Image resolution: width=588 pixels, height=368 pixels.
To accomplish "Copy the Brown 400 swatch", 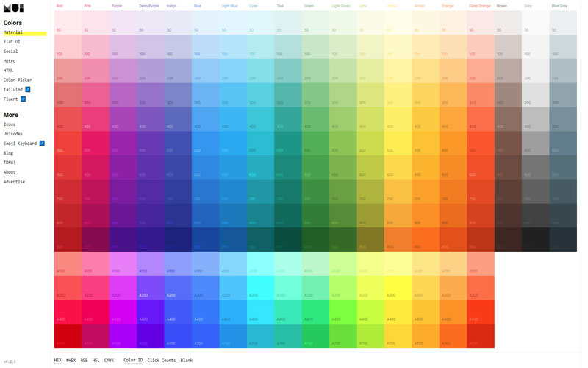I will (x=508, y=119).
